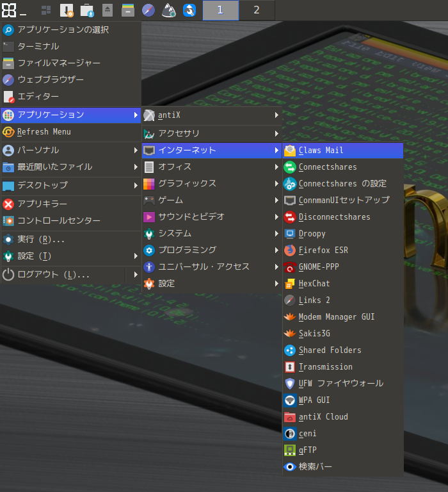Click the WPA GUI wifi icon

290,400
